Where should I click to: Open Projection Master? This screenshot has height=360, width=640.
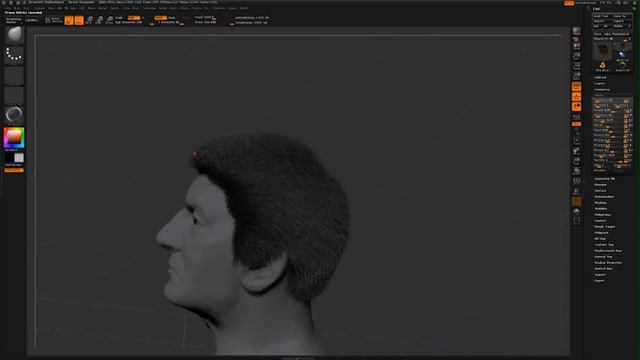pyautogui.click(x=13, y=20)
